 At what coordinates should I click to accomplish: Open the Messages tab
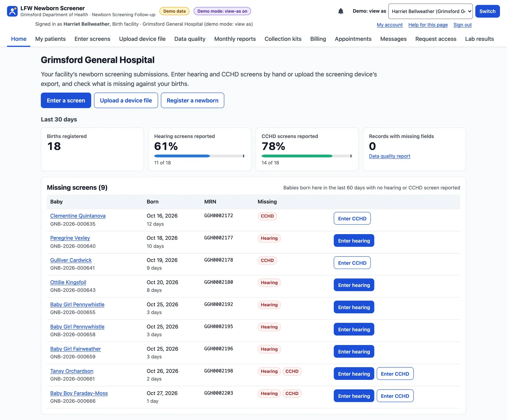(x=393, y=39)
